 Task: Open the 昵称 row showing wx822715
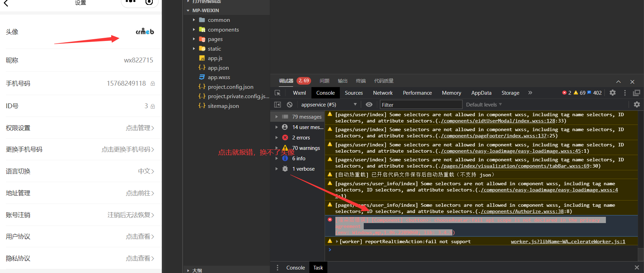(81, 60)
